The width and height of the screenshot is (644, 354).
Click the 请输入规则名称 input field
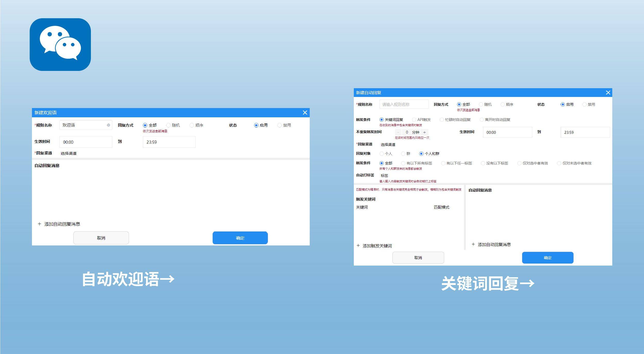404,104
